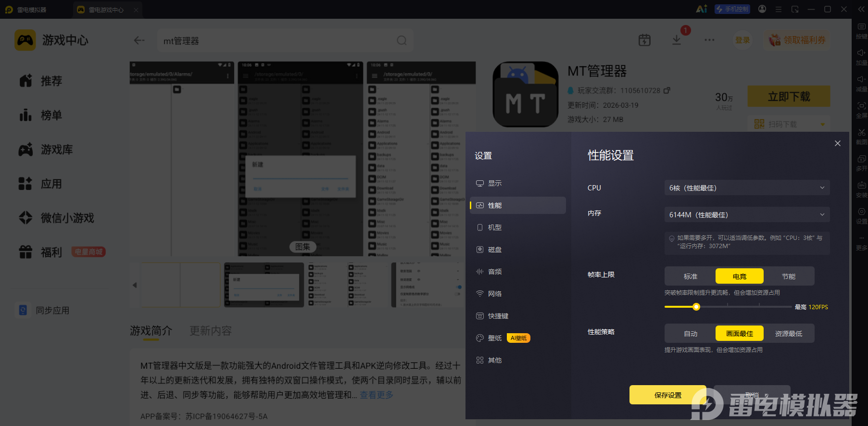
Task: Choose the 资源最低 performance strategy
Action: pos(789,334)
